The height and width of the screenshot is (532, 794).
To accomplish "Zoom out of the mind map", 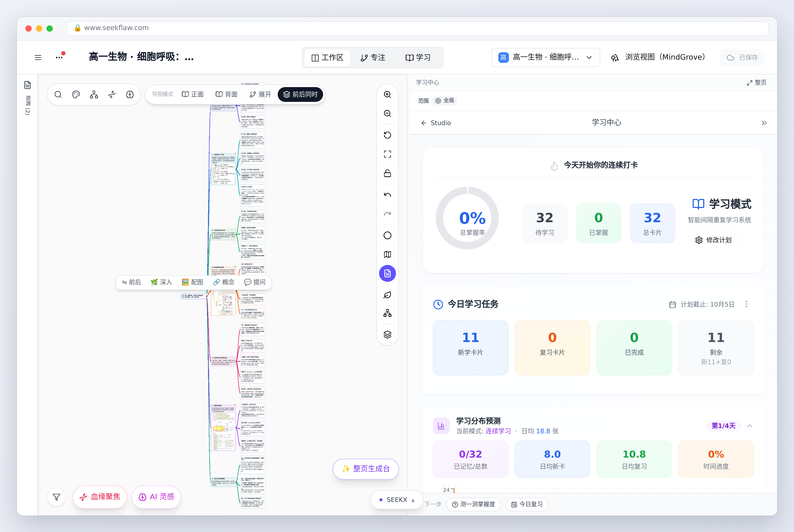I will point(387,114).
